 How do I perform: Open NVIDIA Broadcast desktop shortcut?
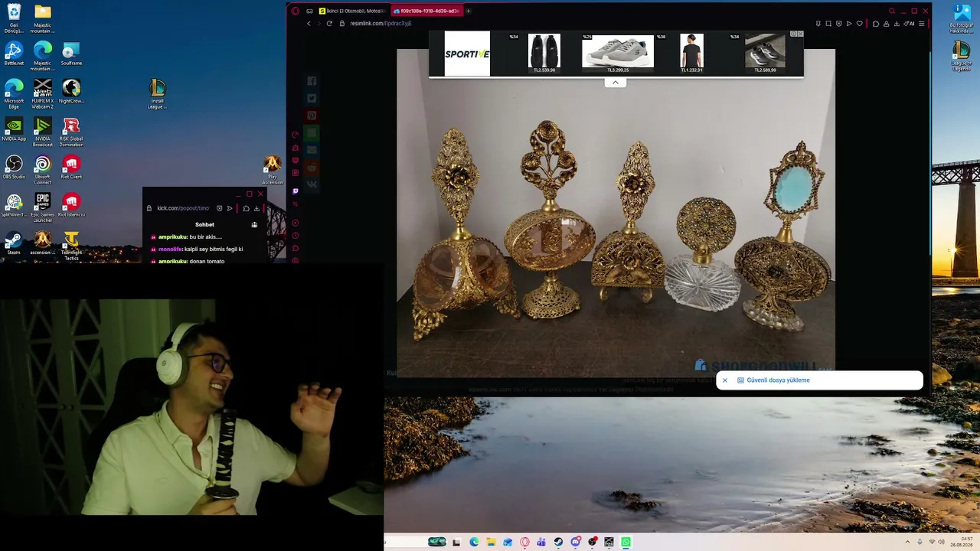point(43,132)
